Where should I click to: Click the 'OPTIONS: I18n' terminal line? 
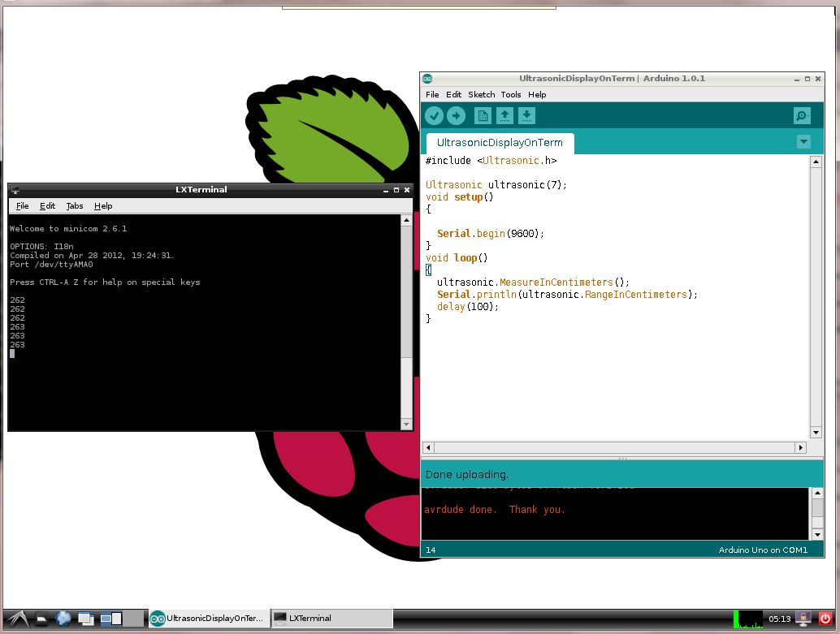(41, 246)
